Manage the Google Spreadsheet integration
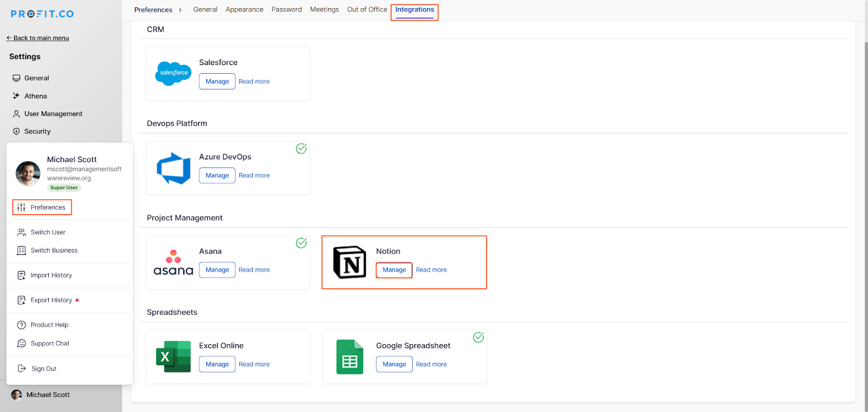Image resolution: width=868 pixels, height=412 pixels. click(394, 364)
